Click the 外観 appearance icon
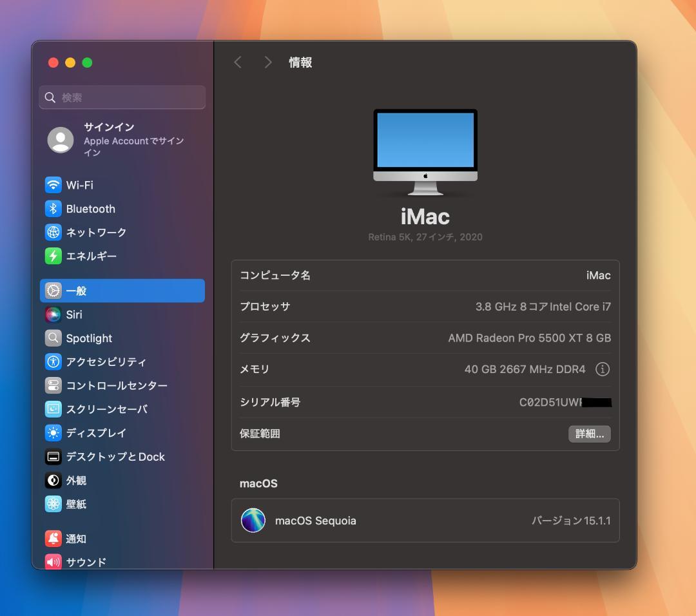Image resolution: width=696 pixels, height=616 pixels. (53, 480)
